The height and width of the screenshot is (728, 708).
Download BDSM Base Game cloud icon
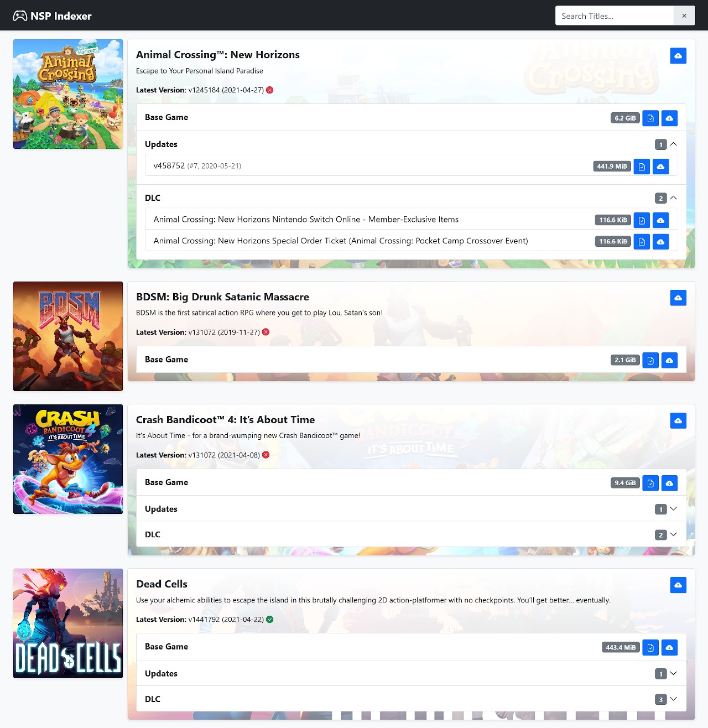[x=669, y=361]
